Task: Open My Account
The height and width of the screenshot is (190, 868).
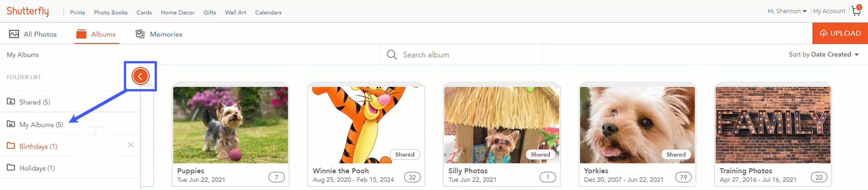Action: 829,11
